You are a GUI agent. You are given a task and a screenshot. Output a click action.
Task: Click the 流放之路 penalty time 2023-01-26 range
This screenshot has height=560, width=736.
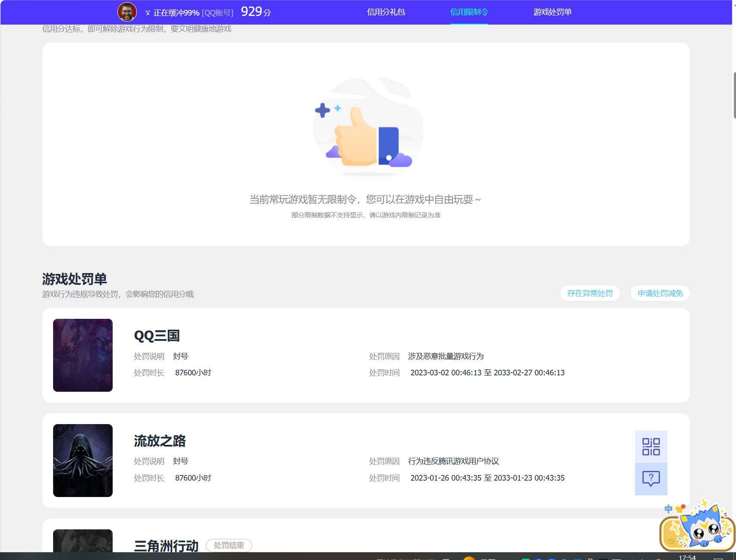tap(487, 478)
